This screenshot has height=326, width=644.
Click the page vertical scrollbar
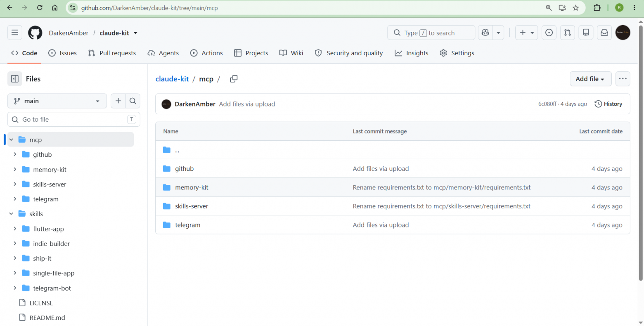pos(641,153)
